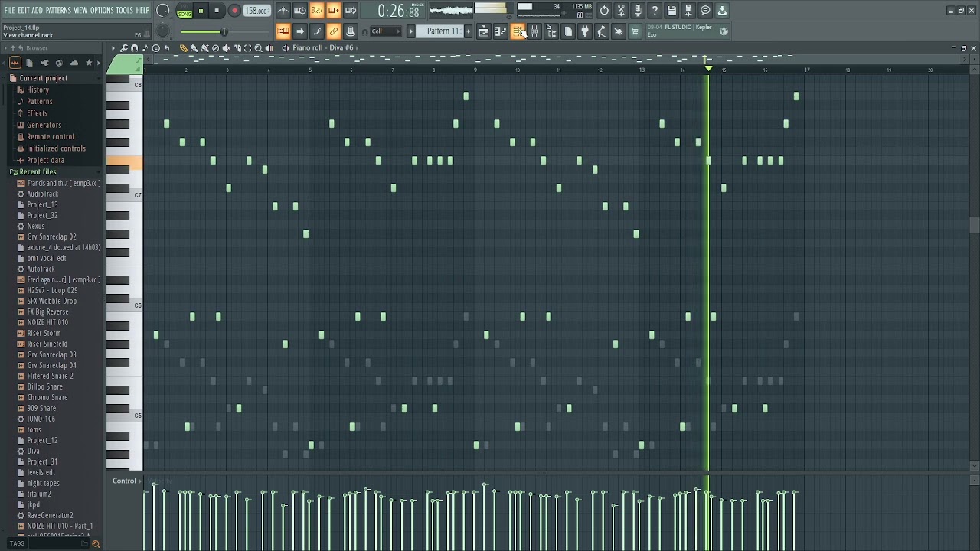Viewport: 980px width, 551px height.
Task: Select the Zoom magnifier tool in piano roll
Action: coord(258,48)
